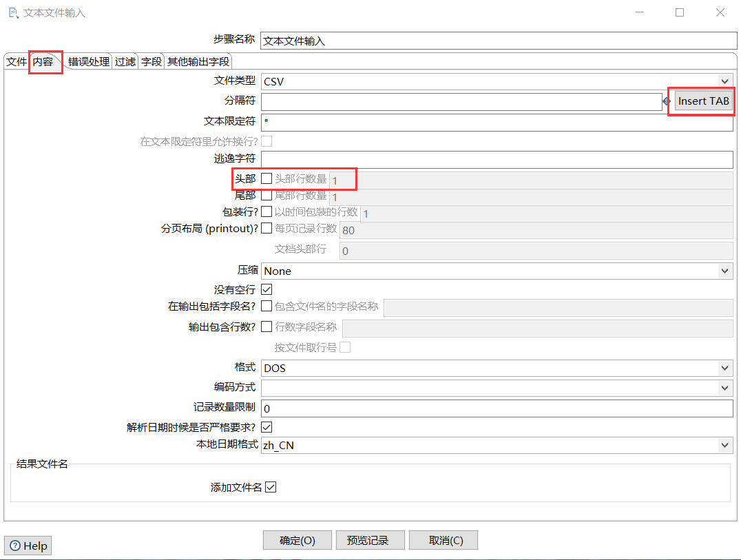The height and width of the screenshot is (560, 741).
Task: Open the 本地日期格式 dropdown showing zh_CN
Action: pyautogui.click(x=724, y=446)
